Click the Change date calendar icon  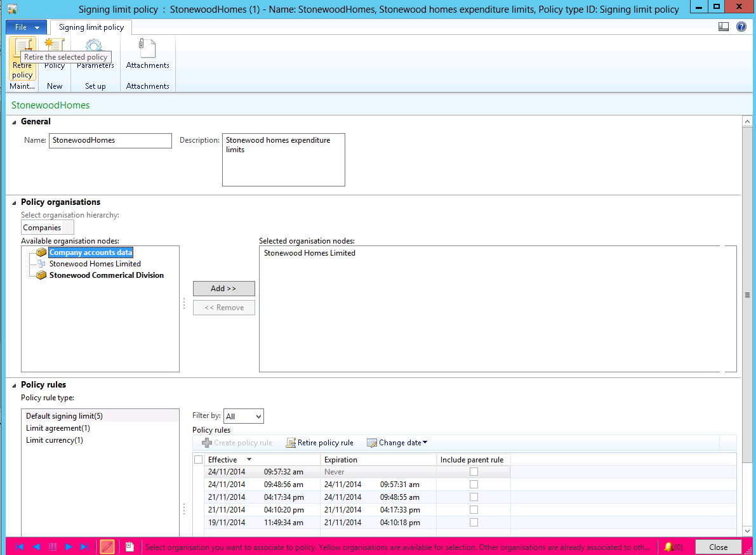pyautogui.click(x=372, y=443)
